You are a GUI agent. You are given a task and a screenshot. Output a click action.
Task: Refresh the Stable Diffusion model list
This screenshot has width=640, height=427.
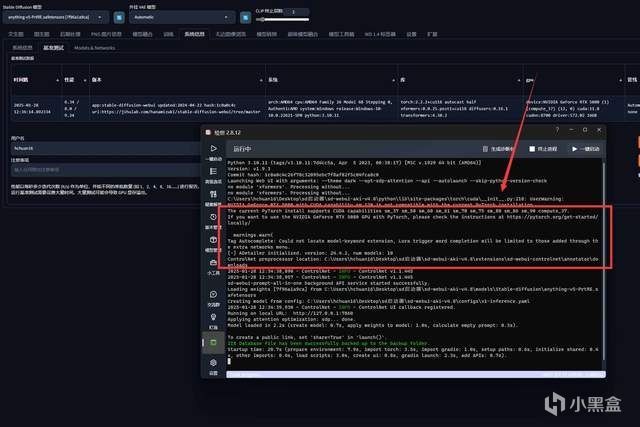click(x=119, y=17)
